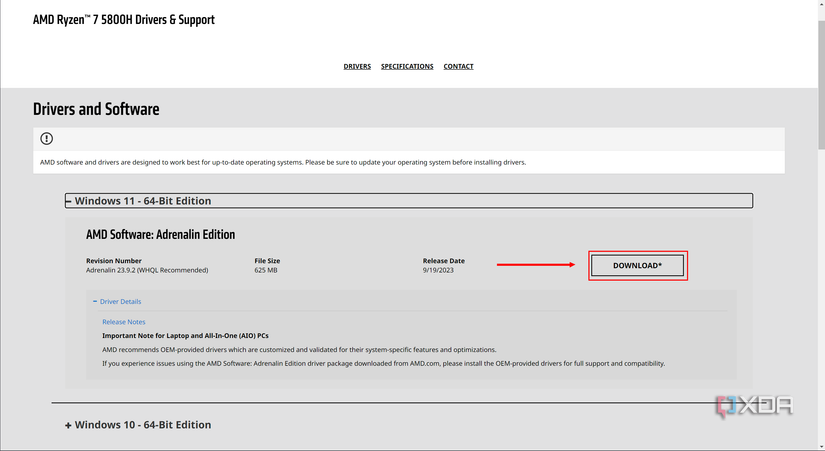Click the Revision Number label
Image resolution: width=825 pixels, height=451 pixels.
pos(114,260)
